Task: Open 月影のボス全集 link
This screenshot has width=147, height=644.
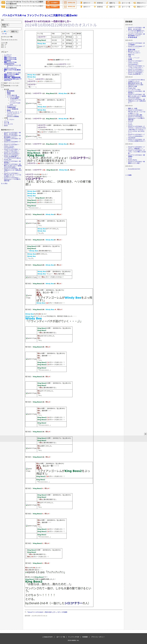Action: tap(133, 86)
